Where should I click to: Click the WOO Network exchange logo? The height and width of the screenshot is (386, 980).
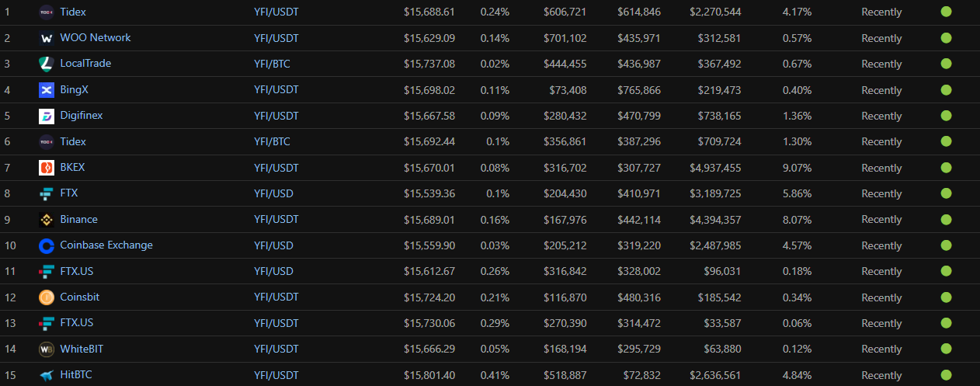point(47,38)
